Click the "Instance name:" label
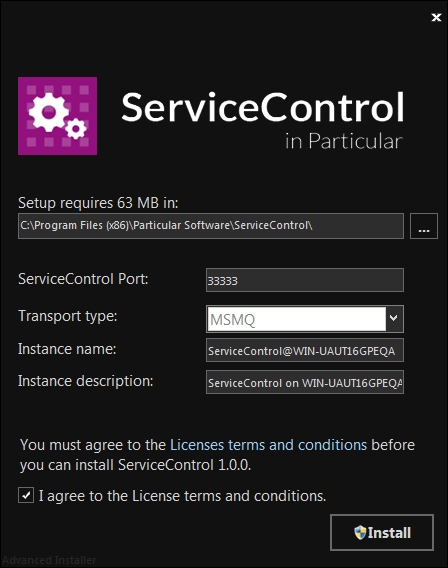This screenshot has width=448, height=568. tap(67, 349)
